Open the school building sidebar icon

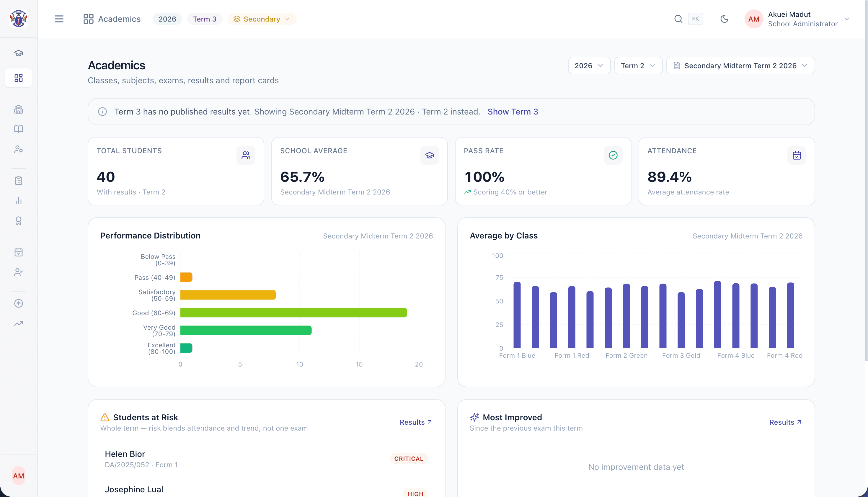pyautogui.click(x=18, y=109)
